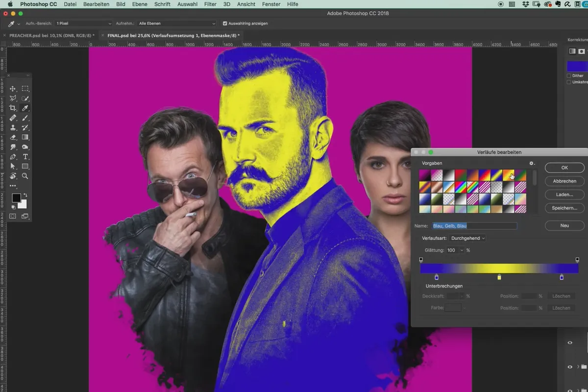The image size is (588, 392).
Task: Enable the Dither checkbox
Action: pos(569,75)
